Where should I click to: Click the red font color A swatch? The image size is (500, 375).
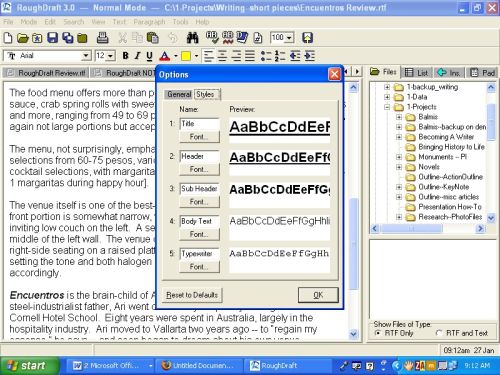pyautogui.click(x=165, y=56)
